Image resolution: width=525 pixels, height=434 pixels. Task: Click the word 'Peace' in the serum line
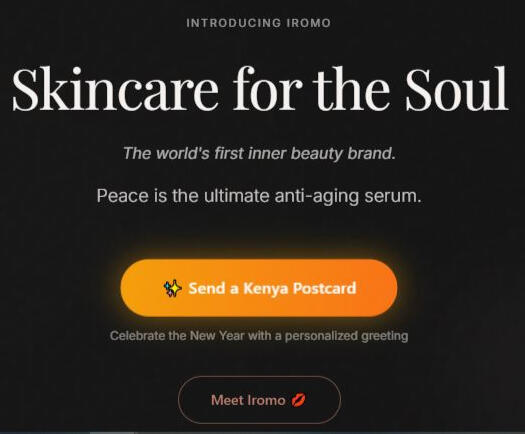click(x=122, y=196)
